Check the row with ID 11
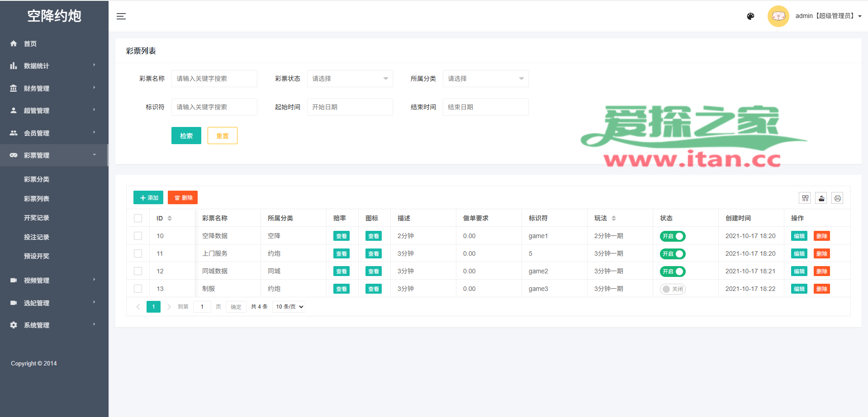This screenshot has width=868, height=417. (138, 253)
